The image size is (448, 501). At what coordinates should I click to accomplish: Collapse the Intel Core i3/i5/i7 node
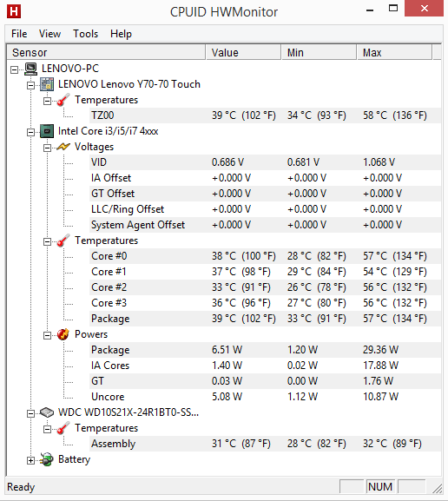(30, 132)
